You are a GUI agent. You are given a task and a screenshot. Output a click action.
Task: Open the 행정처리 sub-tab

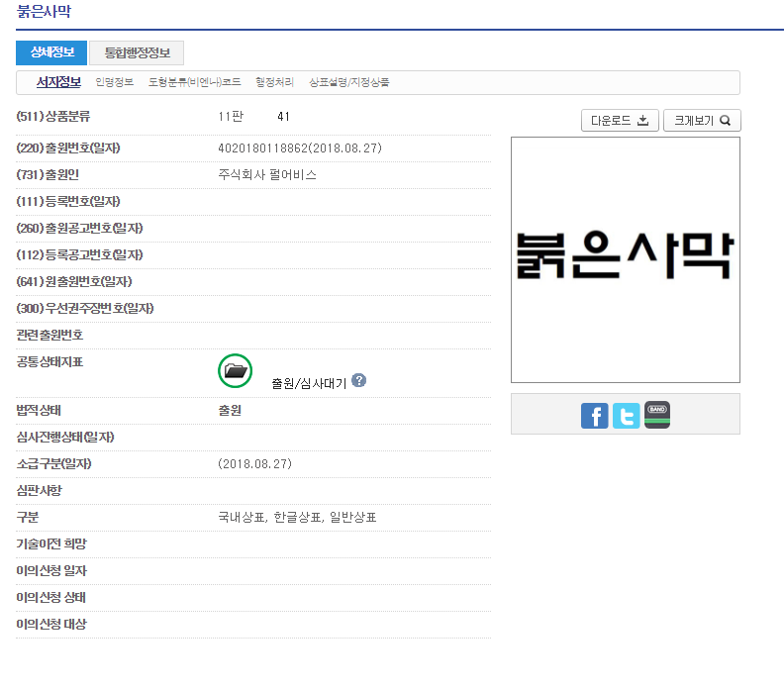coord(274,82)
